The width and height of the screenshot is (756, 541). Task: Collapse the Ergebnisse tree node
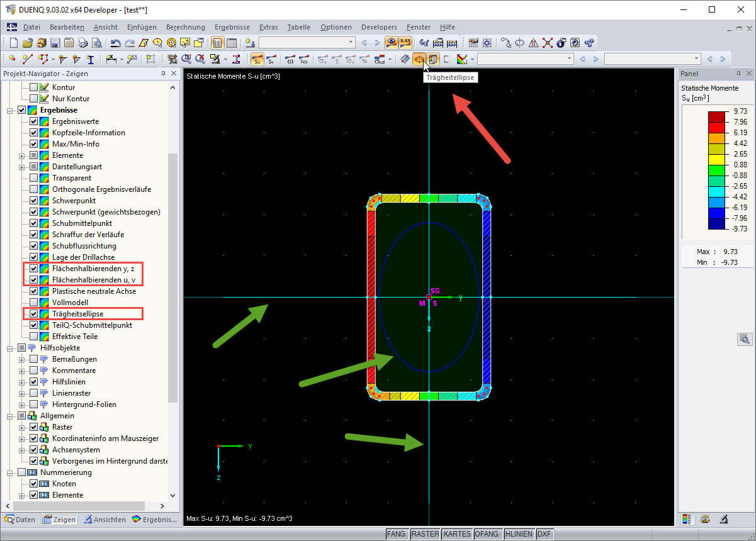(x=10, y=110)
